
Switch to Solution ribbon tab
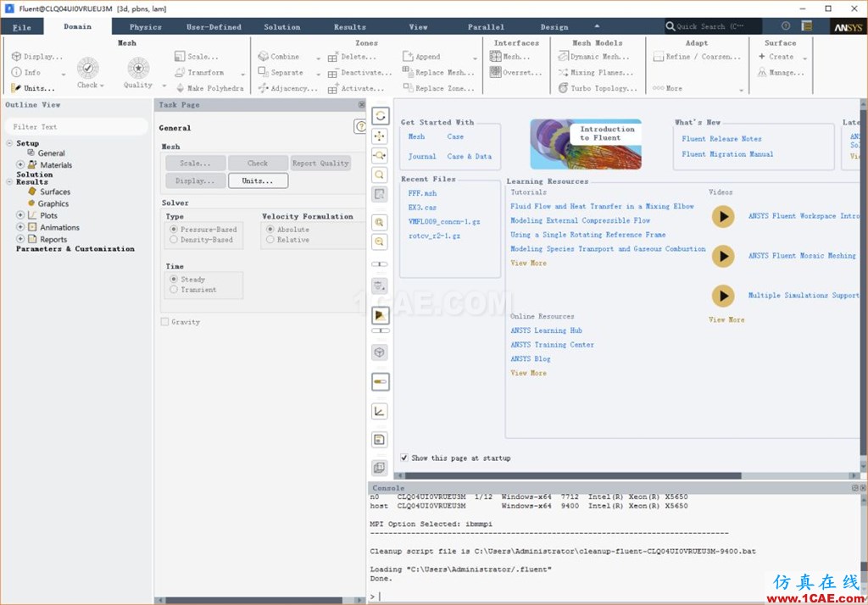[x=281, y=26]
